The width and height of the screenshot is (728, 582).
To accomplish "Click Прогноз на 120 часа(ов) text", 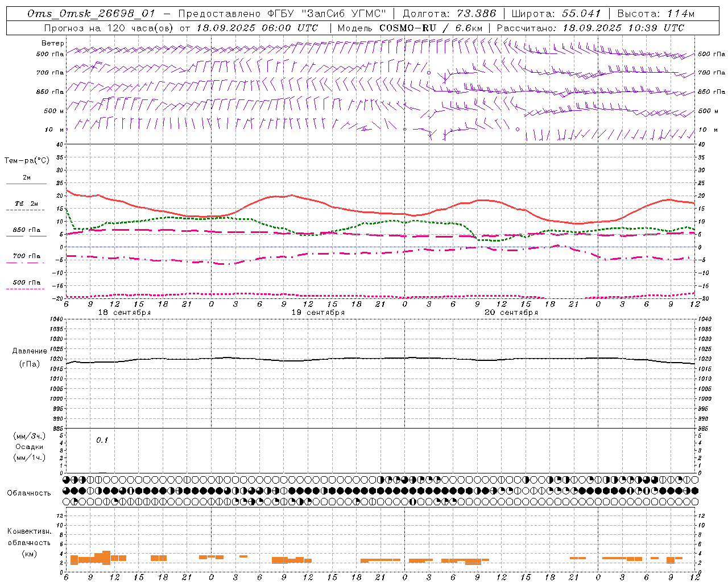I will 109,28.
